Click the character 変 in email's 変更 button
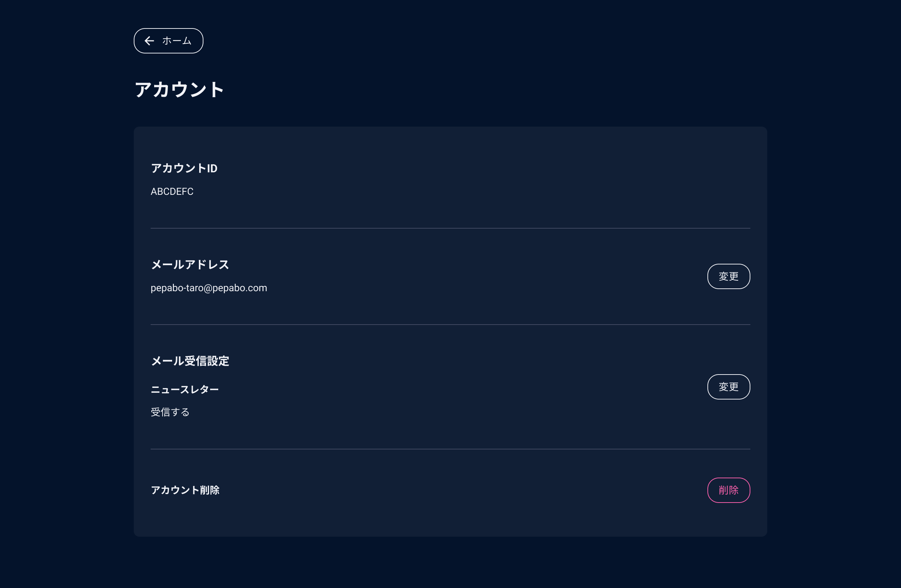 tap(724, 276)
